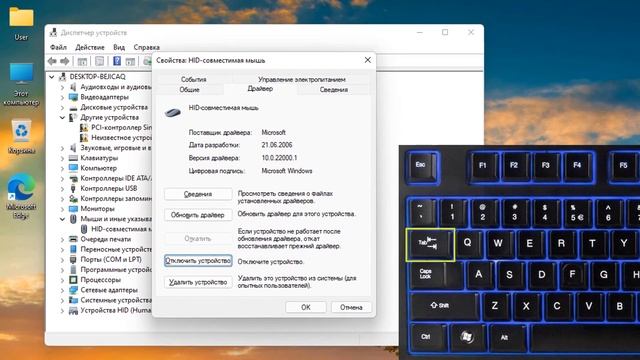This screenshot has height=360, width=640.
Task: Select the Аудиовходы speaker icon in tree
Action: point(73,87)
